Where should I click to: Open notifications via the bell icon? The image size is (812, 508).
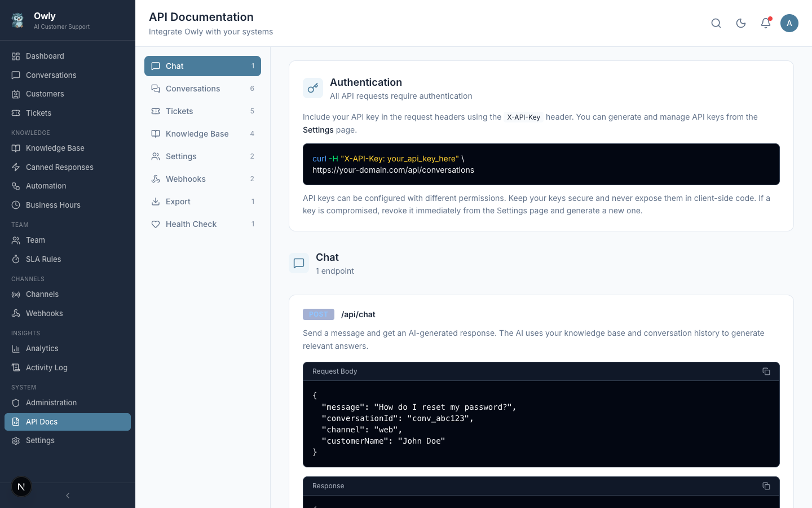(766, 23)
